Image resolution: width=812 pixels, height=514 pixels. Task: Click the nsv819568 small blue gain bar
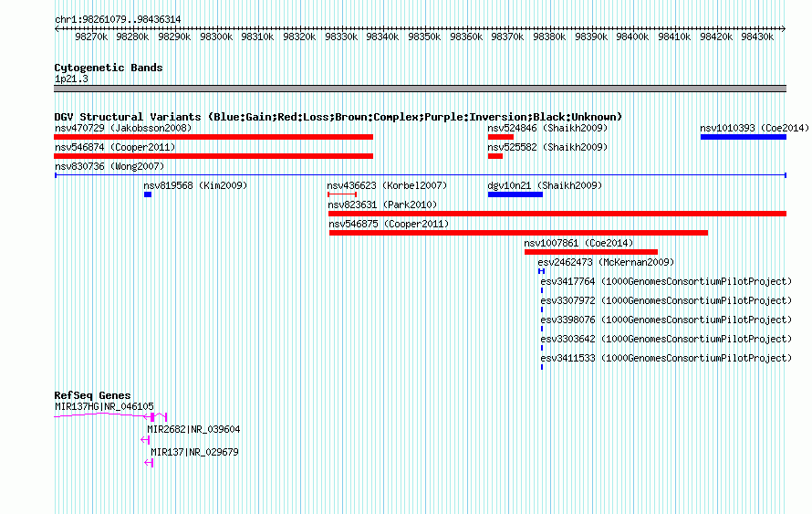tap(148, 194)
